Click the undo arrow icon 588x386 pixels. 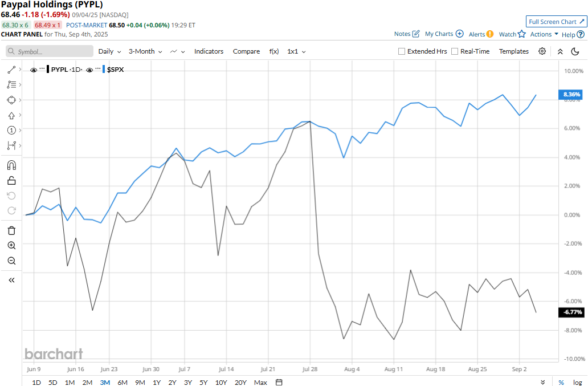pyautogui.click(x=11, y=196)
